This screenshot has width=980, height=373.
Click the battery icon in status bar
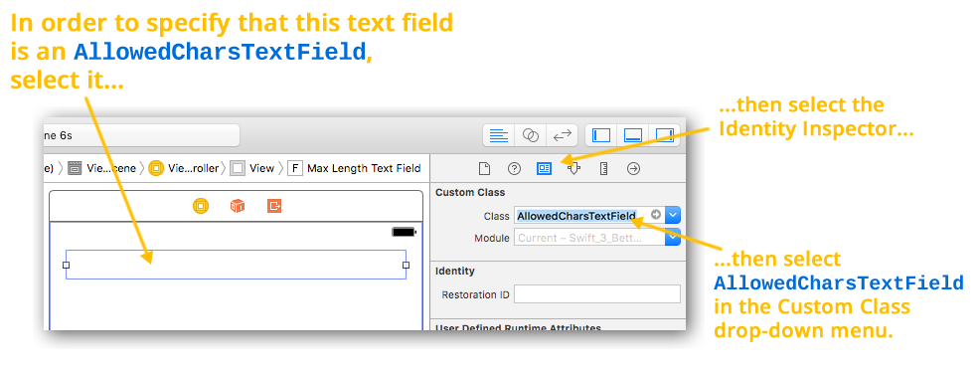coord(404,232)
